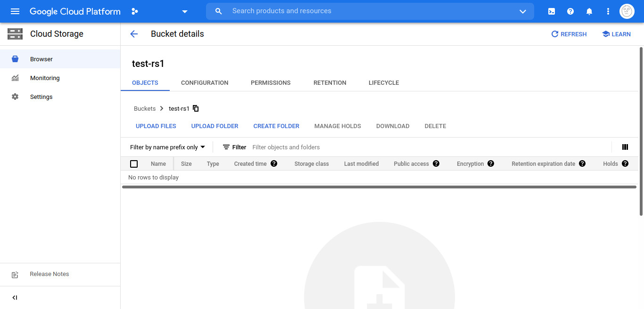The image size is (644, 309).
Task: Click the Browser bucket icon
Action: click(15, 59)
